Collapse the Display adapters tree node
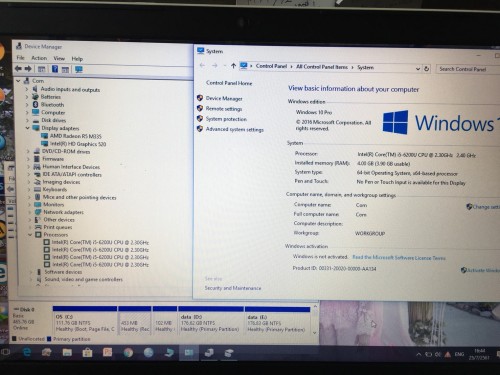This screenshot has height=375, width=500. coord(28,128)
